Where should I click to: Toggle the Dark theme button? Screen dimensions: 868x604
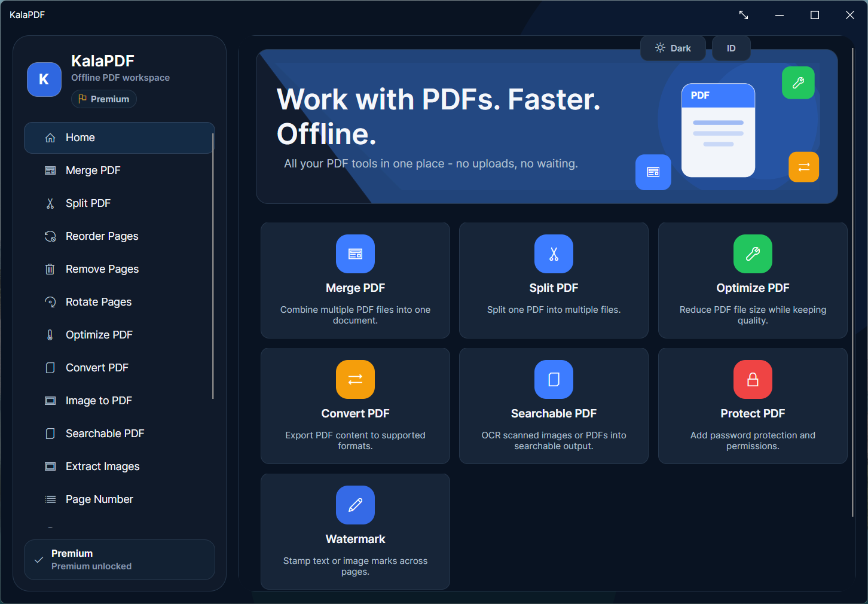(673, 48)
